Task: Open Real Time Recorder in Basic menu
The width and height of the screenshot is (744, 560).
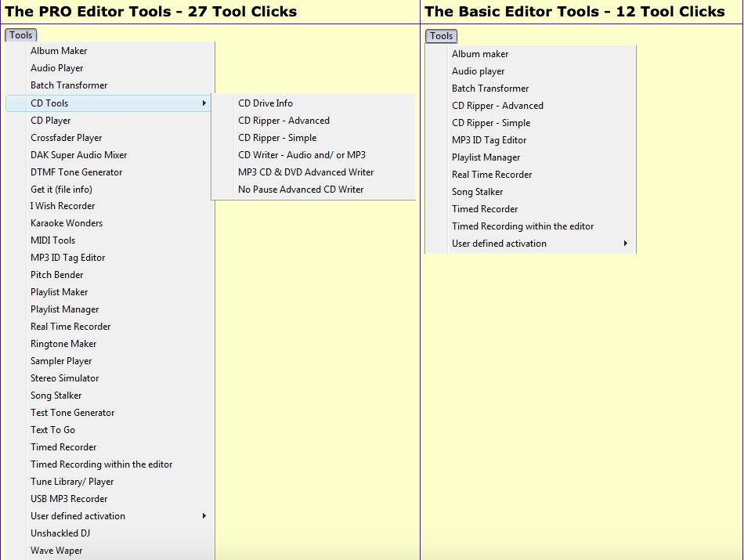Action: click(492, 175)
